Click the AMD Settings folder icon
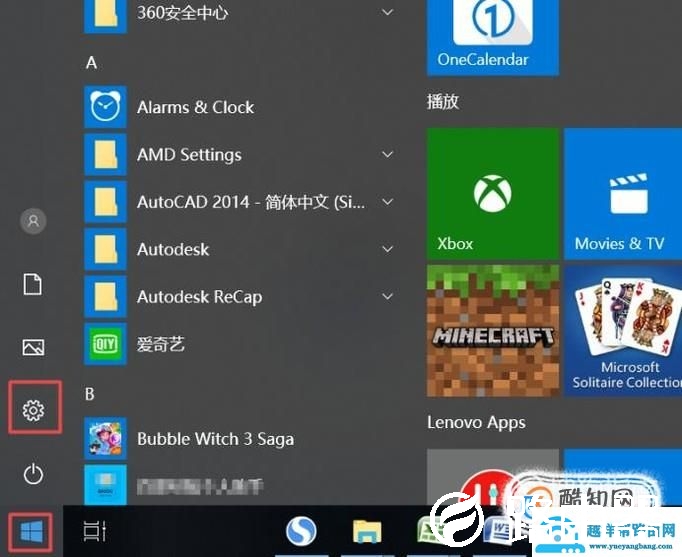 105,154
